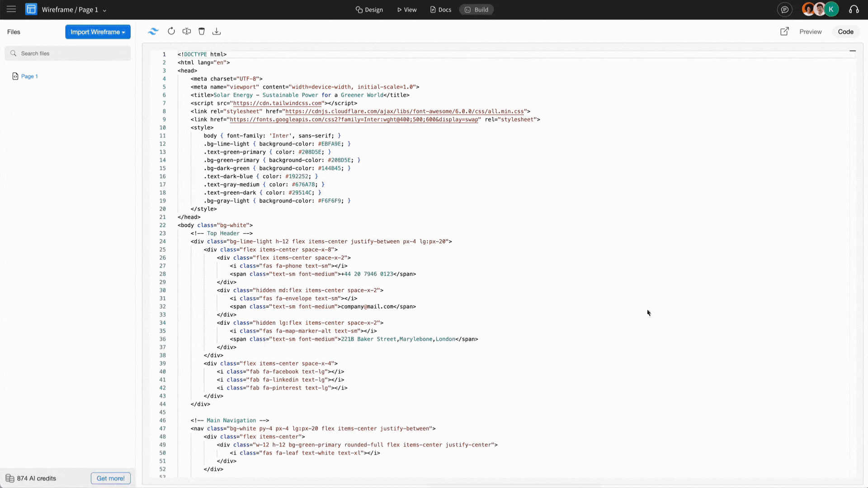
Task: Switch to the Build tab
Action: click(476, 9)
